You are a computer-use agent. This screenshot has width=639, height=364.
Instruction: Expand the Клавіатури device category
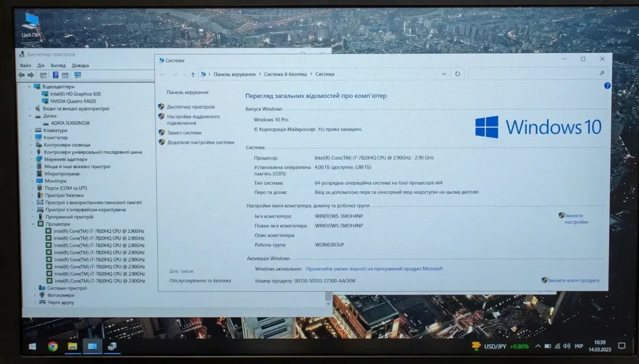(x=30, y=130)
